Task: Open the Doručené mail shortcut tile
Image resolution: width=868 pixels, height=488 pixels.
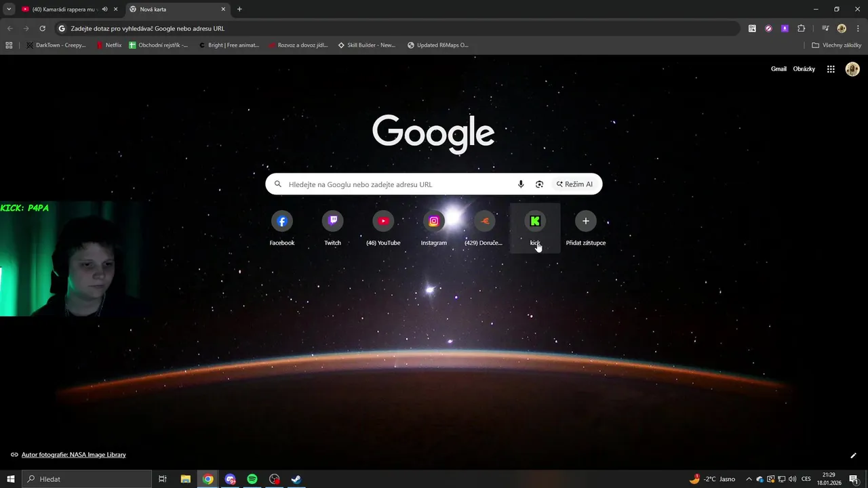Action: coord(484,228)
